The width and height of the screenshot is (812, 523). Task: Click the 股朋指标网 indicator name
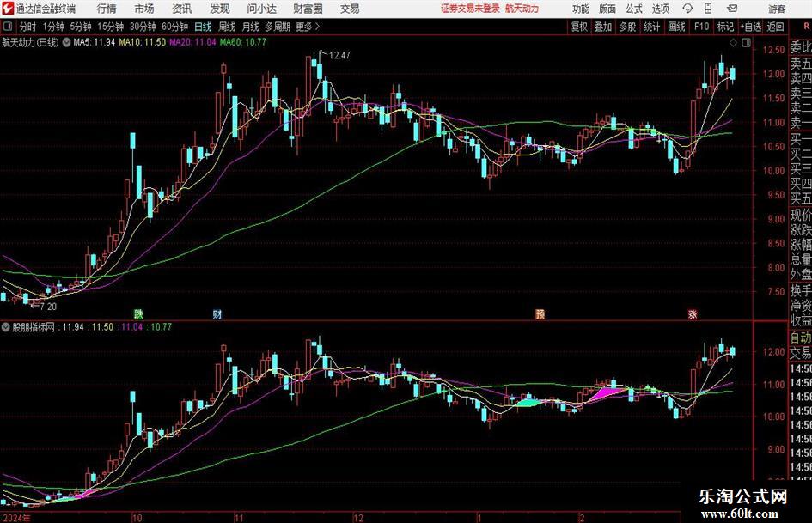pyautogui.click(x=34, y=327)
